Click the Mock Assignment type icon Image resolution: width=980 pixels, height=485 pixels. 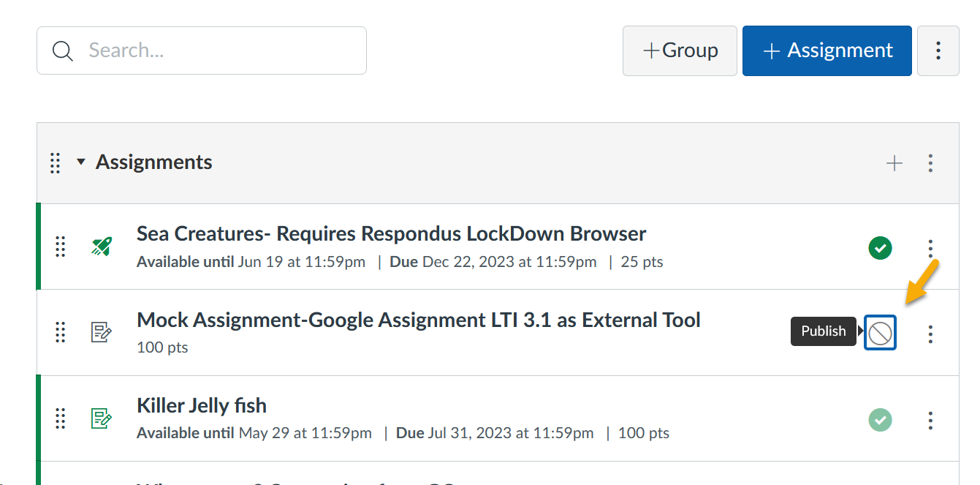coord(102,333)
